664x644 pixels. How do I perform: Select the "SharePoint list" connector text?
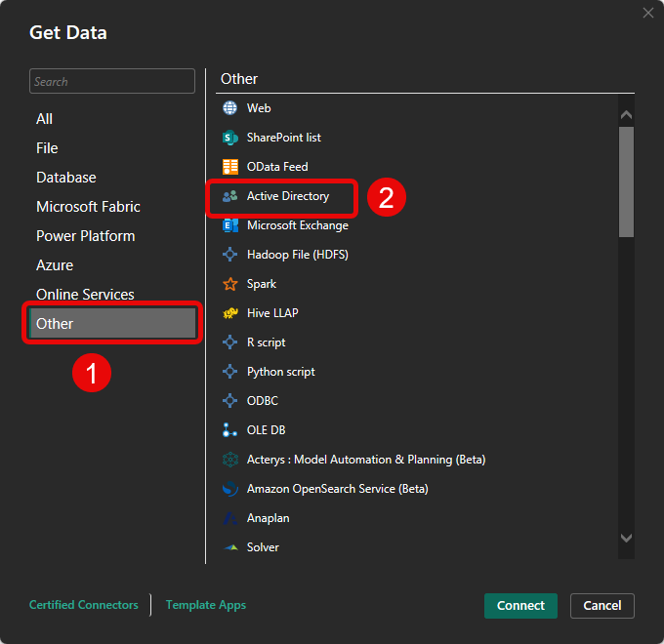284,138
